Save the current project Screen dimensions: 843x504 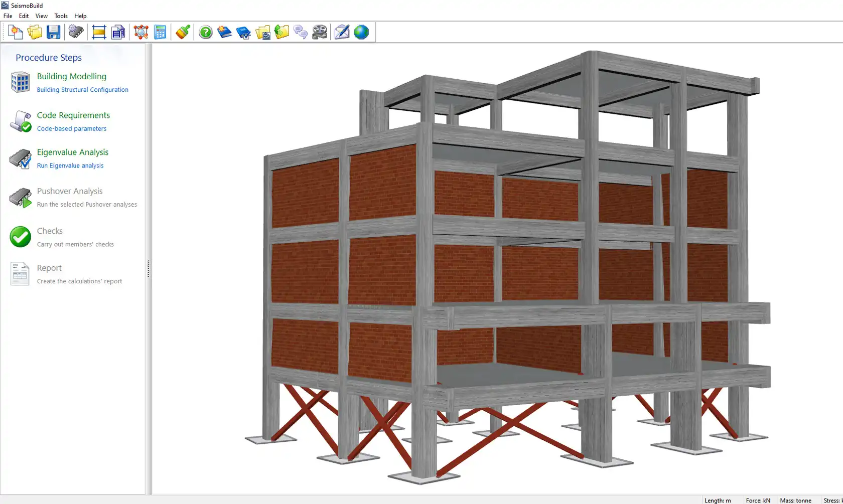coord(53,32)
